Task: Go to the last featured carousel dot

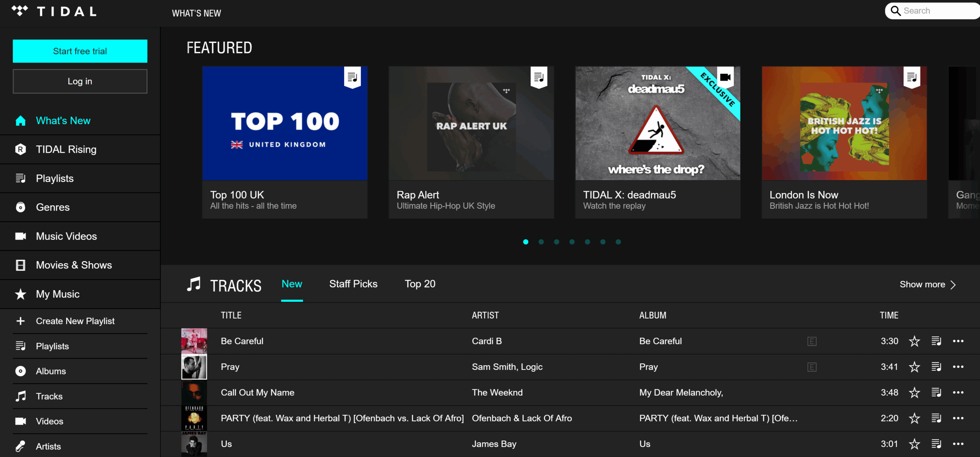Action: tap(618, 242)
